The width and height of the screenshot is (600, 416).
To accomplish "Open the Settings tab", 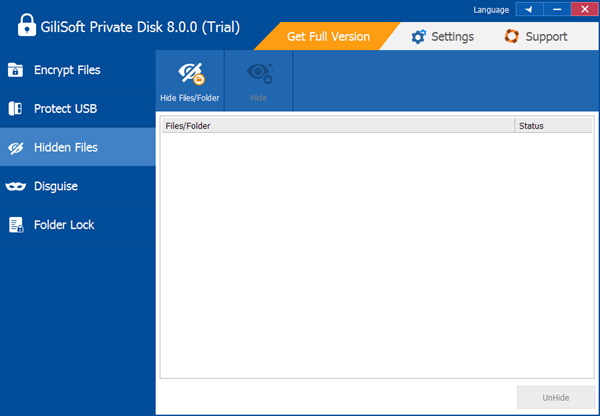I will pyautogui.click(x=443, y=36).
